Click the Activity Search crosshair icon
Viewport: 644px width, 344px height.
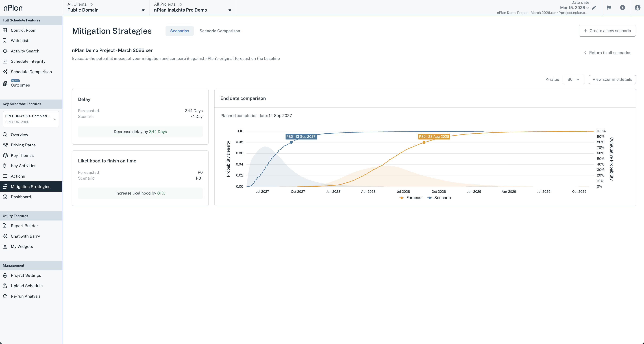click(x=5, y=51)
